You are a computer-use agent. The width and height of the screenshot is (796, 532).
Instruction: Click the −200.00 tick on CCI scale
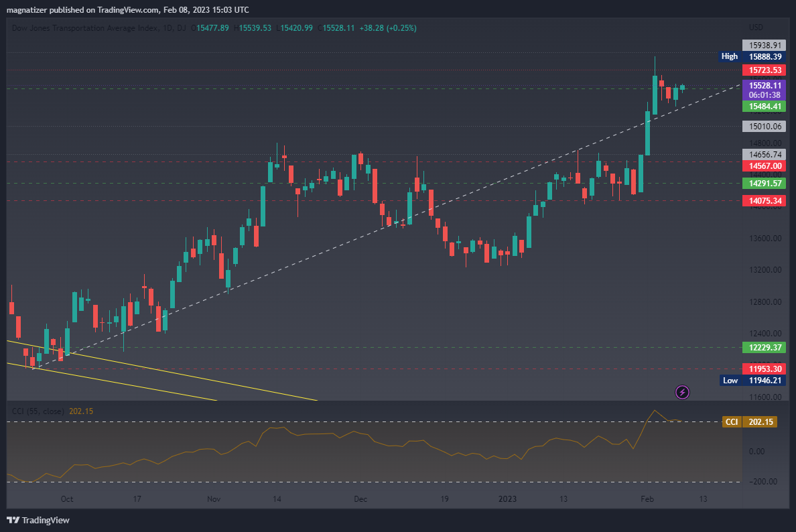[x=762, y=481]
